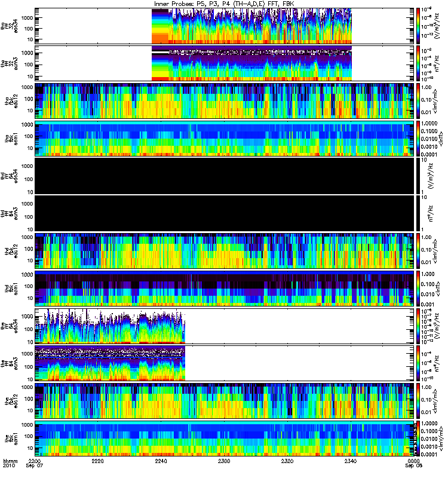Select the tha fbk edc12 filter bank panel
The width and height of the screenshot is (448, 478).
coord(225,101)
